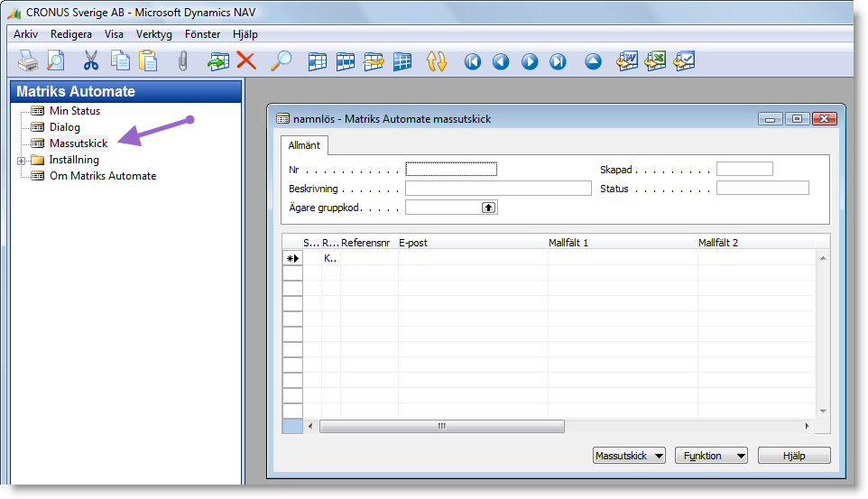Click the Nr input field
Screen dimensions: 868x499
[451, 169]
